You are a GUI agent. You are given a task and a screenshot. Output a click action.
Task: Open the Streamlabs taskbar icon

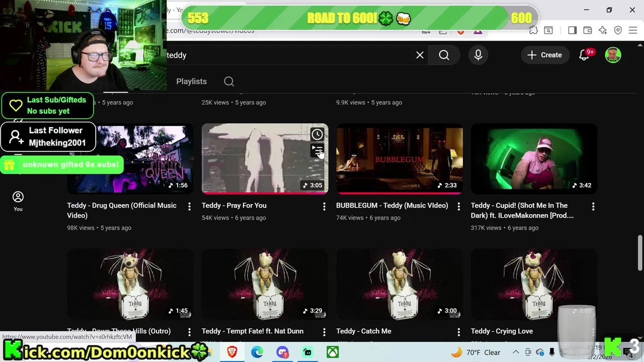pyautogui.click(x=307, y=352)
